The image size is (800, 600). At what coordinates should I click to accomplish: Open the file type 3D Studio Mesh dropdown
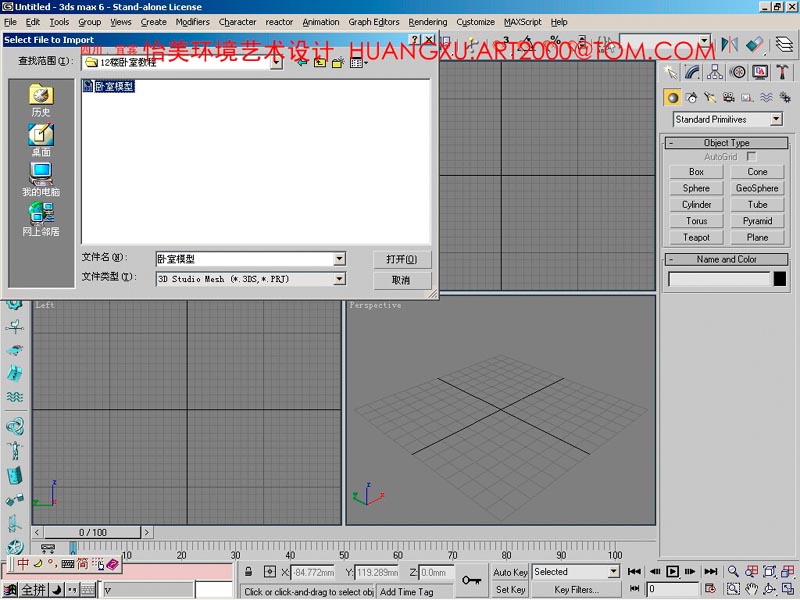coord(339,279)
